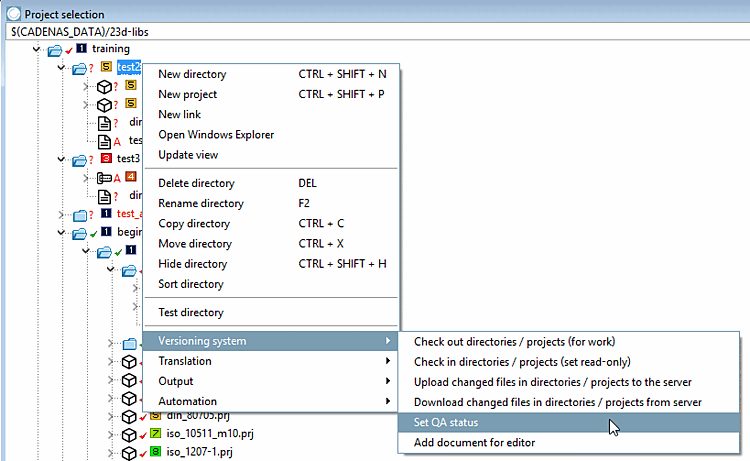Open the 'Output' submenu
The image size is (750, 461).
click(x=271, y=381)
